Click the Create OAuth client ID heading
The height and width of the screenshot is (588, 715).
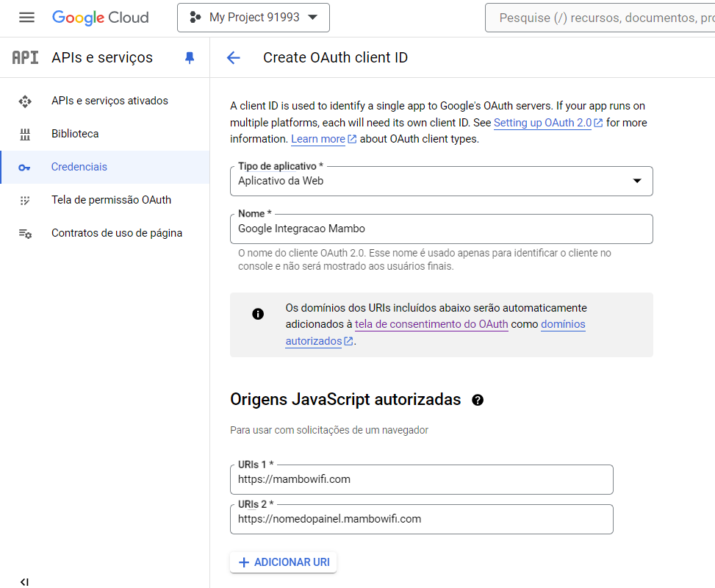click(335, 57)
